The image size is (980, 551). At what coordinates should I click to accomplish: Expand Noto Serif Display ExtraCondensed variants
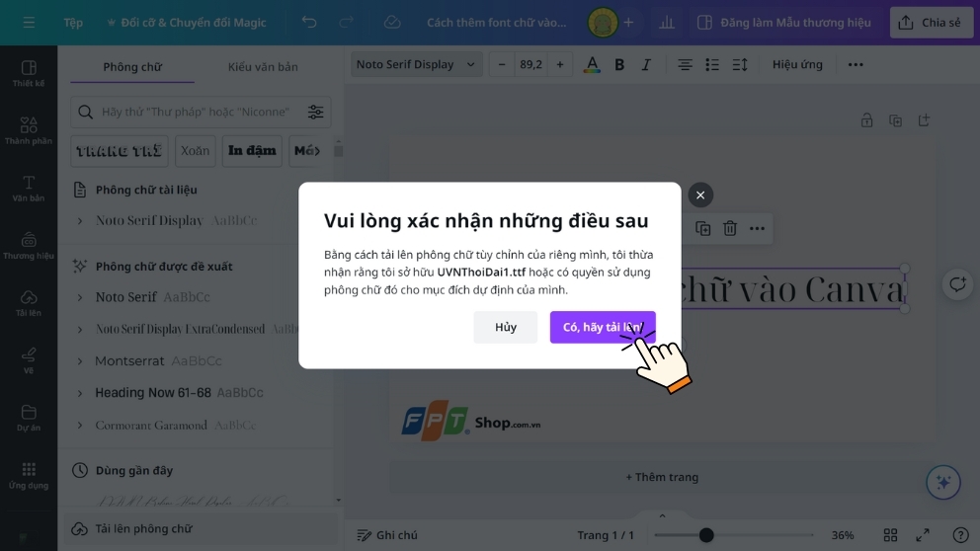pyautogui.click(x=79, y=329)
